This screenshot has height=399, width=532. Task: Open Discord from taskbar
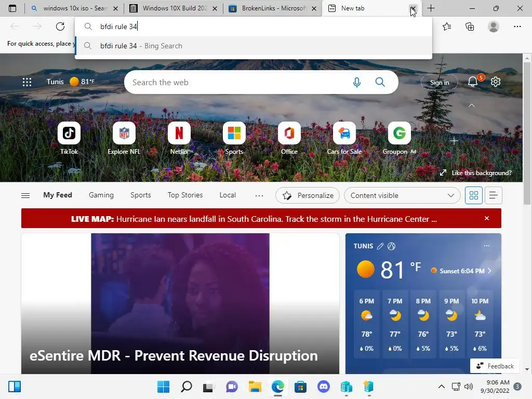click(323, 387)
